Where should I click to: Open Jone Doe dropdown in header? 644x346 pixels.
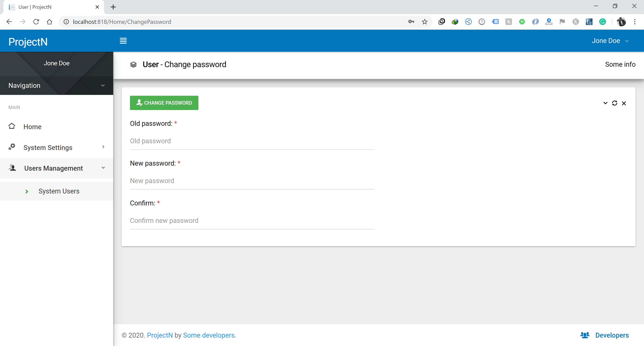tap(610, 41)
